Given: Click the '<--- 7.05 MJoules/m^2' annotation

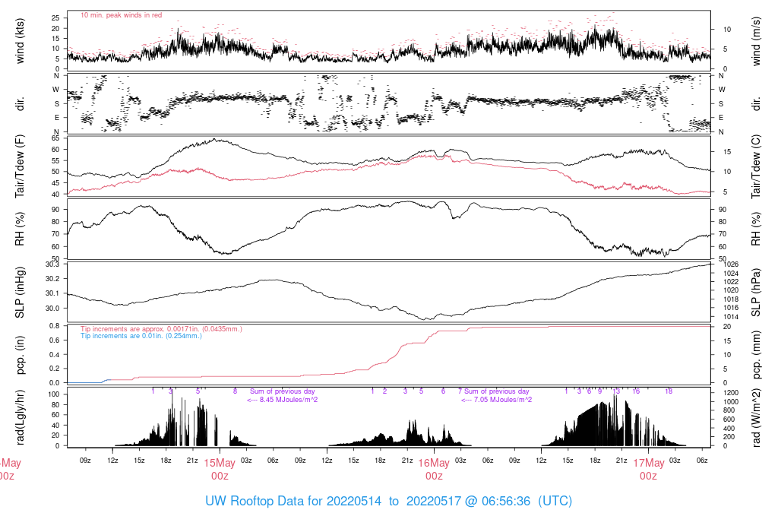Looking at the screenshot, I should pos(497,400).
